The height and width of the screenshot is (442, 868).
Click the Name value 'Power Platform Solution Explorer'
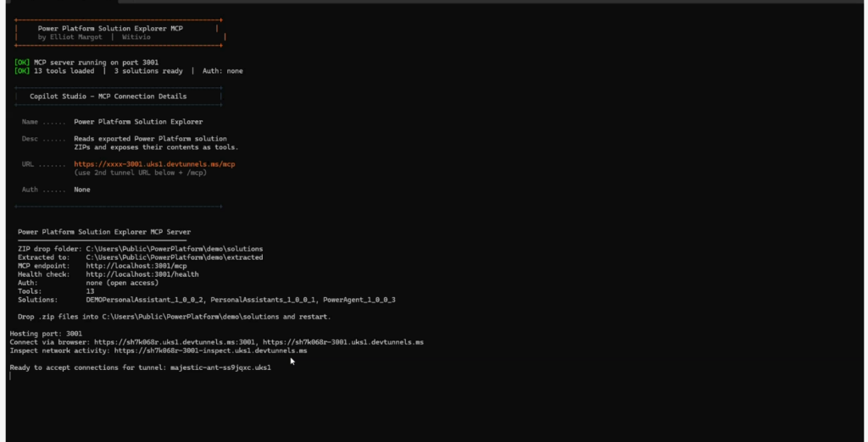tap(138, 122)
